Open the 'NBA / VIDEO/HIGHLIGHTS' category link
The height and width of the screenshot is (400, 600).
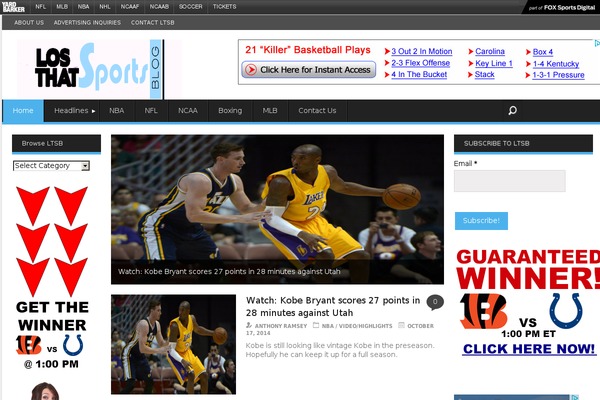357,326
